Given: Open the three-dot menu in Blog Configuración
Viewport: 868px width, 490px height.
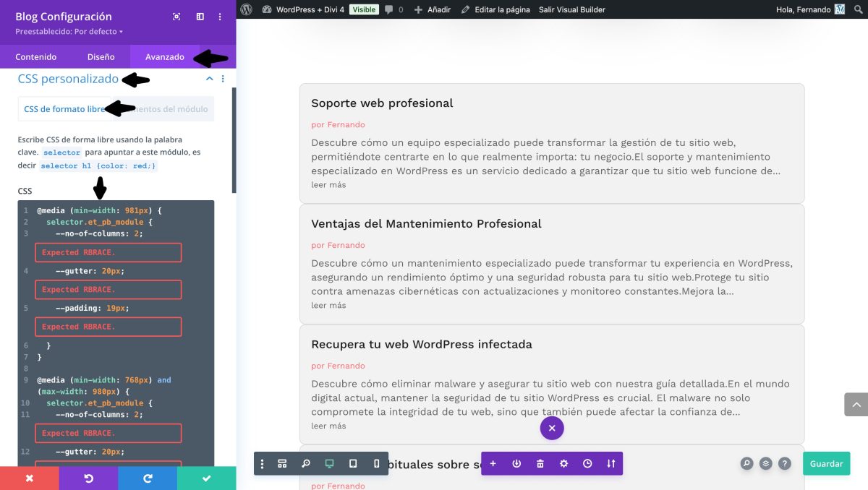Looking at the screenshot, I should 221,16.
